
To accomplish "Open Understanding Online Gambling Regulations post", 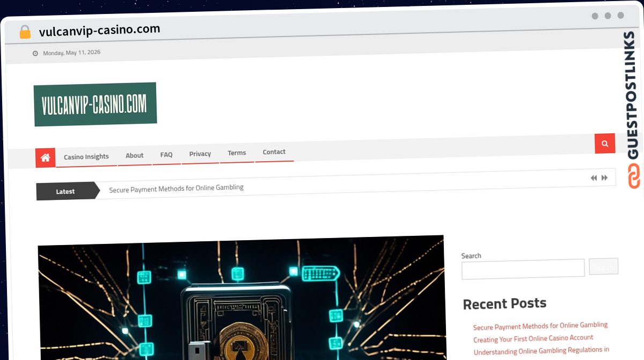I will pyautogui.click(x=541, y=350).
